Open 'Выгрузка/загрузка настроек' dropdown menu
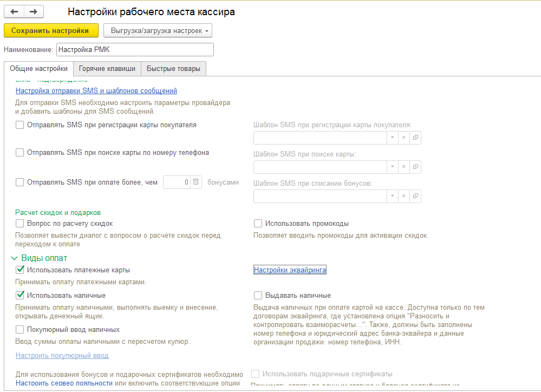 point(158,31)
